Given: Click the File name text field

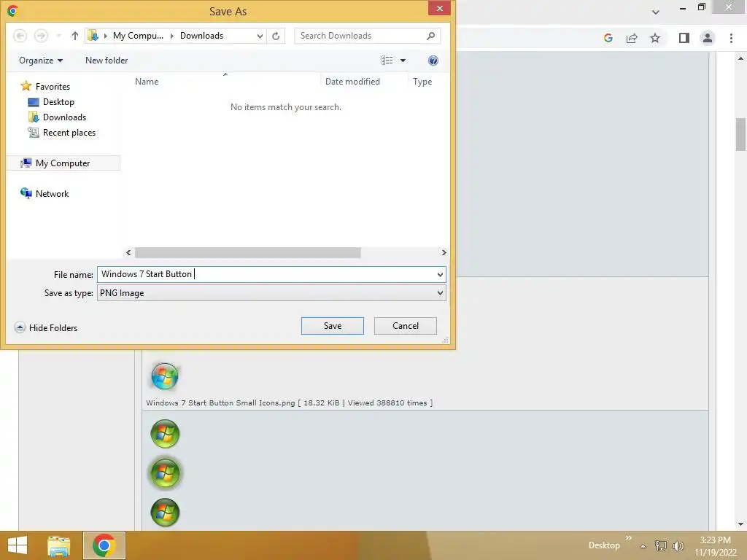Looking at the screenshot, I should [266, 274].
